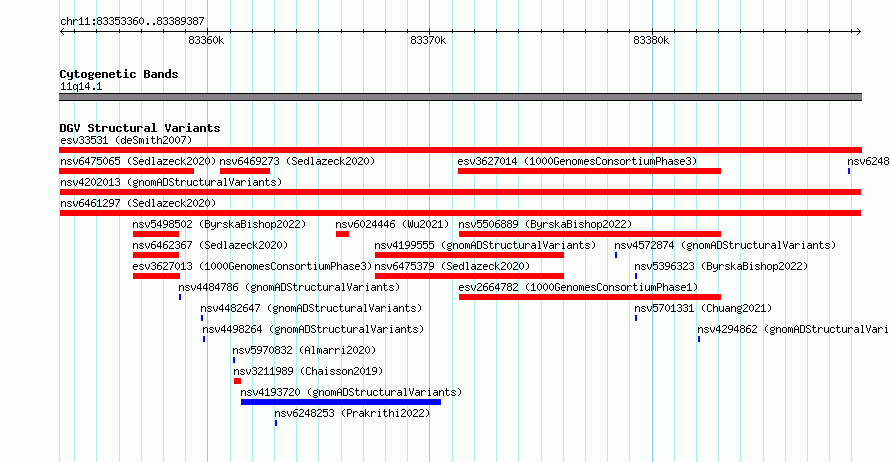Open nsv4572874 (gnomADStructuralVariants) label
This screenshot has width=890, height=462.
(x=725, y=245)
